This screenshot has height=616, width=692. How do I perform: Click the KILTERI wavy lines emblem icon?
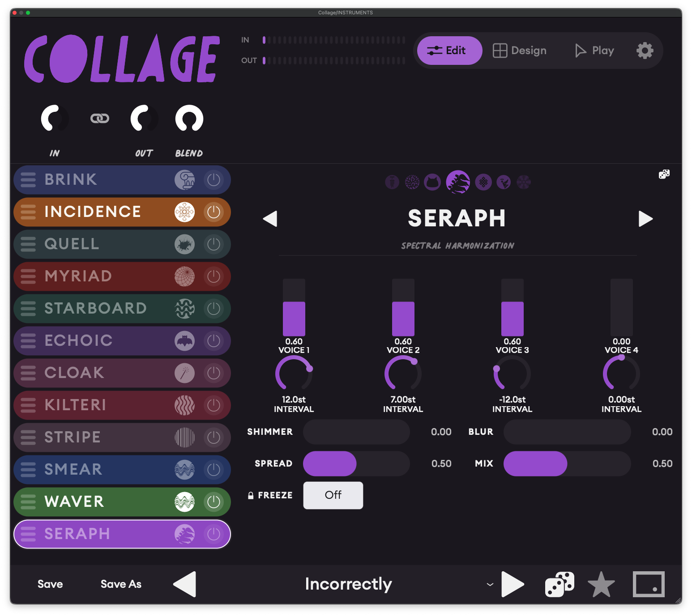click(184, 405)
